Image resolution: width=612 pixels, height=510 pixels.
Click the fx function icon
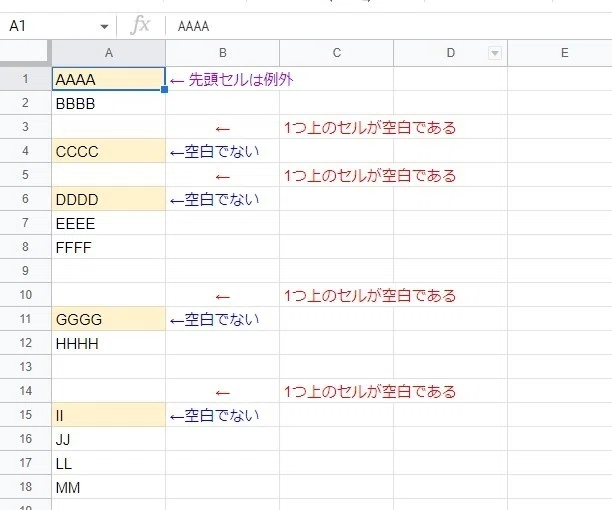pos(140,26)
